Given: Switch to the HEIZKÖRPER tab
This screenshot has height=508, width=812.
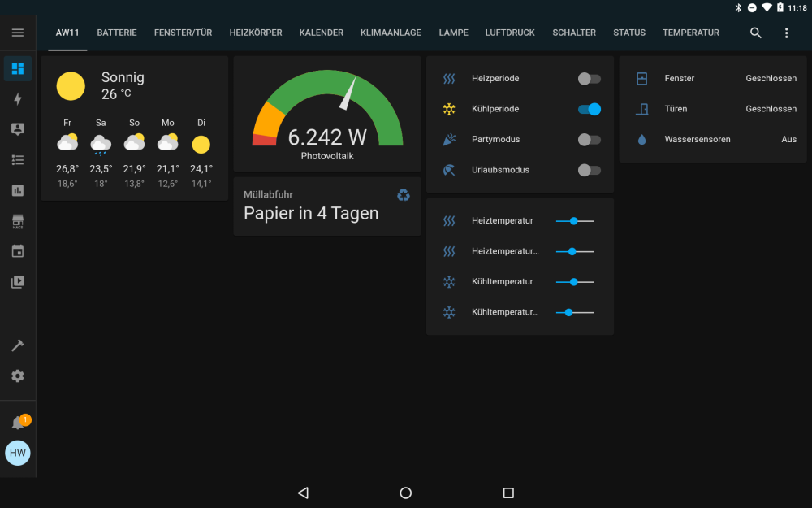Looking at the screenshot, I should click(256, 33).
